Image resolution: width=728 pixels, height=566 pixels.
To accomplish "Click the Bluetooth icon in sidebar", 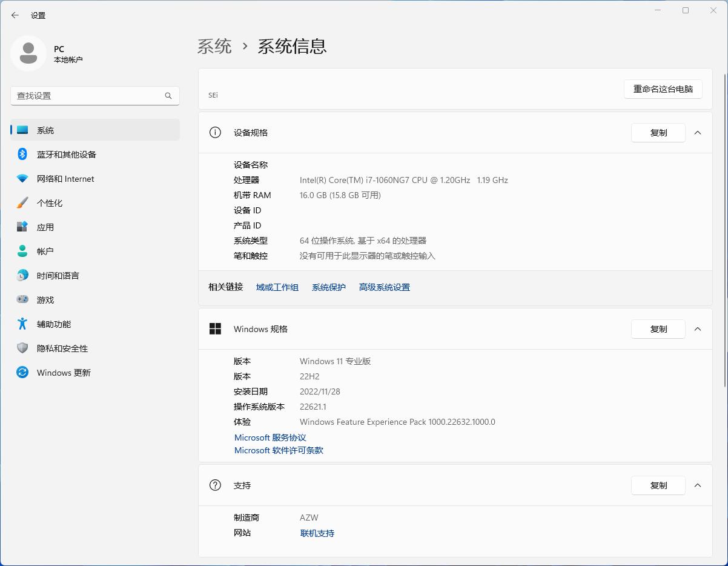I will click(22, 154).
